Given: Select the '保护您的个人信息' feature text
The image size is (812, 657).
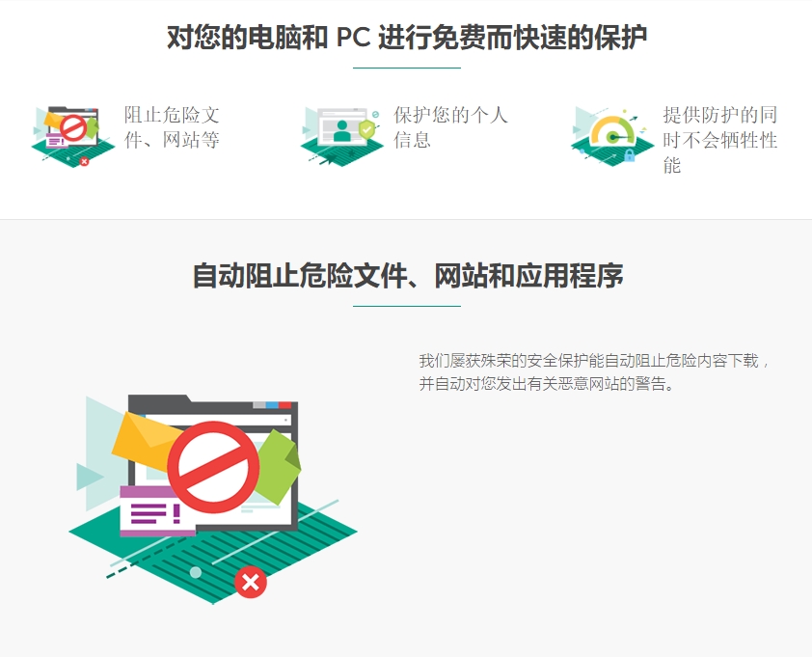Looking at the screenshot, I should coord(450,127).
